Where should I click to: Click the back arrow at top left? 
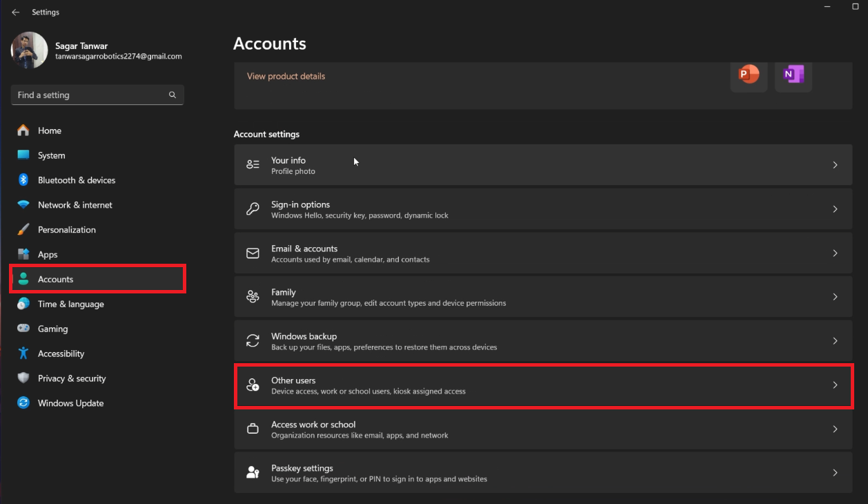(x=15, y=12)
